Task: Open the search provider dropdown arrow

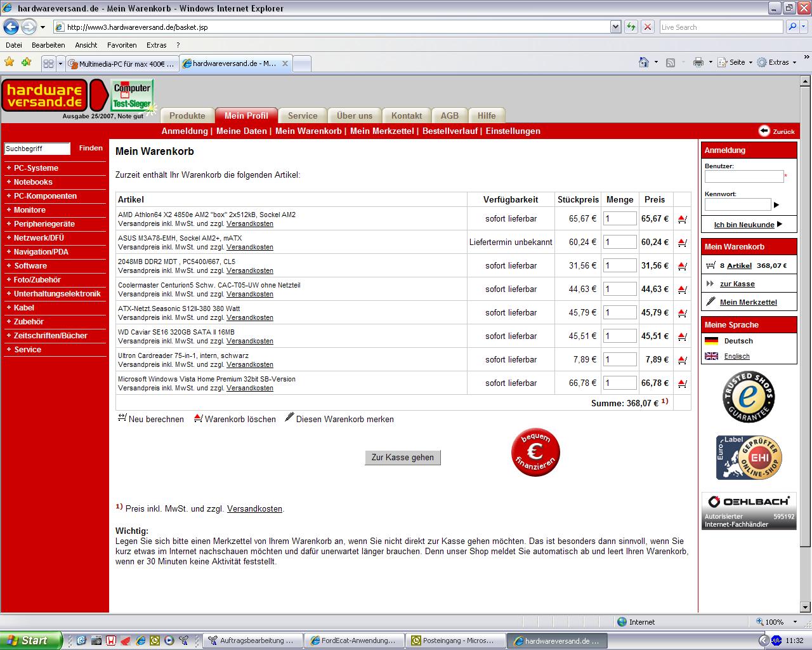Action: pos(804,27)
